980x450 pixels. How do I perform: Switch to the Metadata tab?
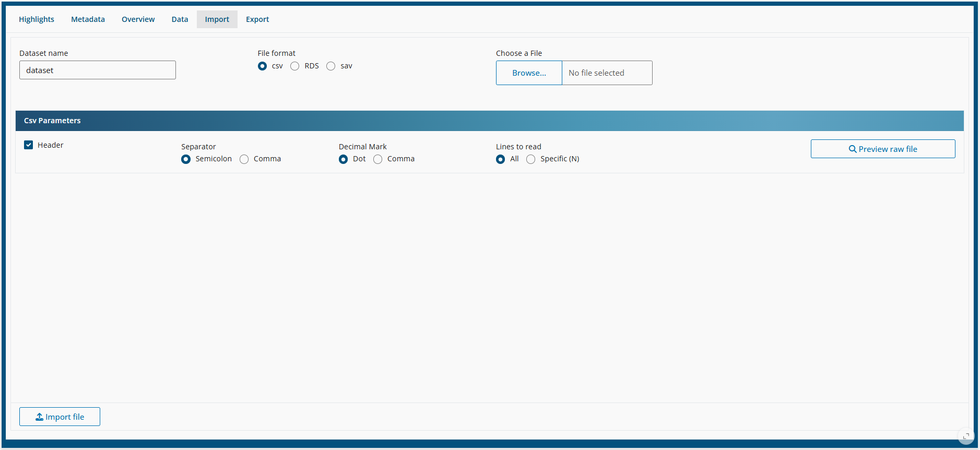click(88, 19)
